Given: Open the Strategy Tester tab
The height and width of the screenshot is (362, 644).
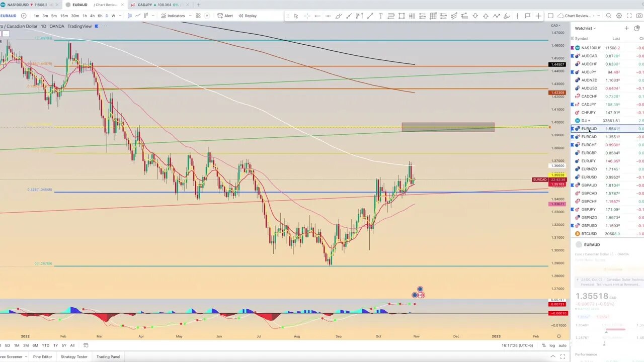Looking at the screenshot, I should click(x=74, y=356).
